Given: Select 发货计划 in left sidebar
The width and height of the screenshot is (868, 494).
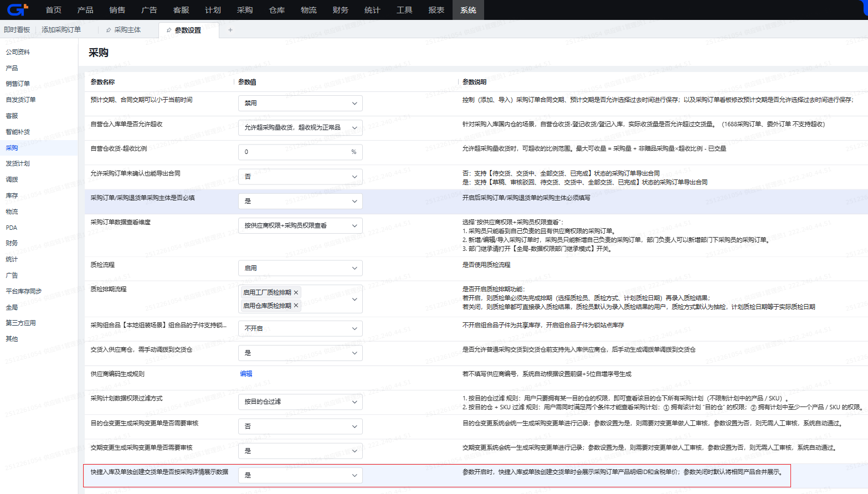Looking at the screenshot, I should [x=18, y=163].
